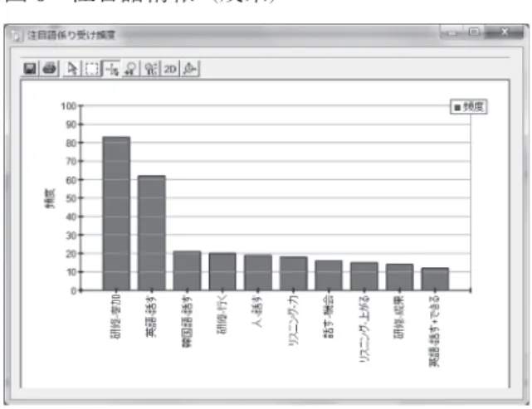Click the second bar, 英語-話す
Viewport: 532px width, 409px height.
click(152, 233)
